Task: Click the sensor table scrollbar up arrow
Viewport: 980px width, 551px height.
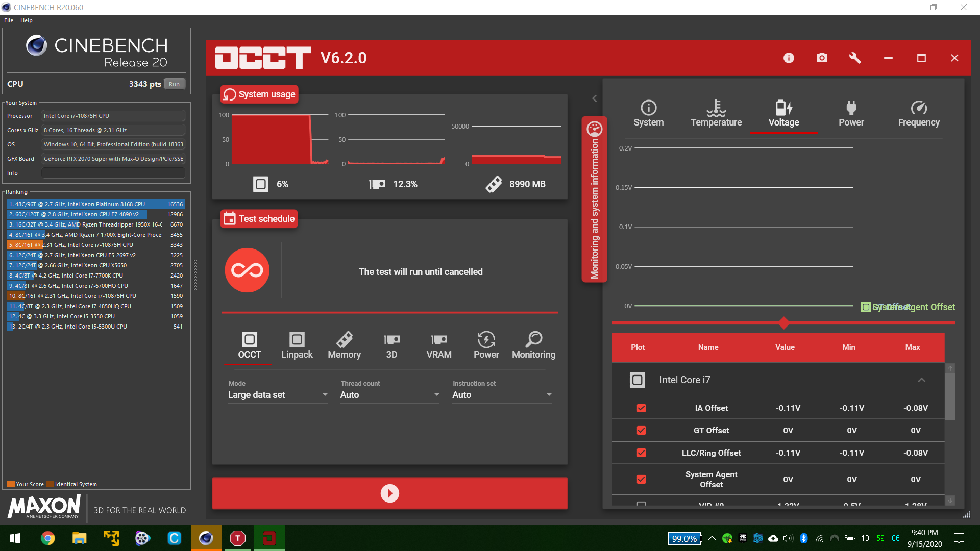Action: click(950, 368)
